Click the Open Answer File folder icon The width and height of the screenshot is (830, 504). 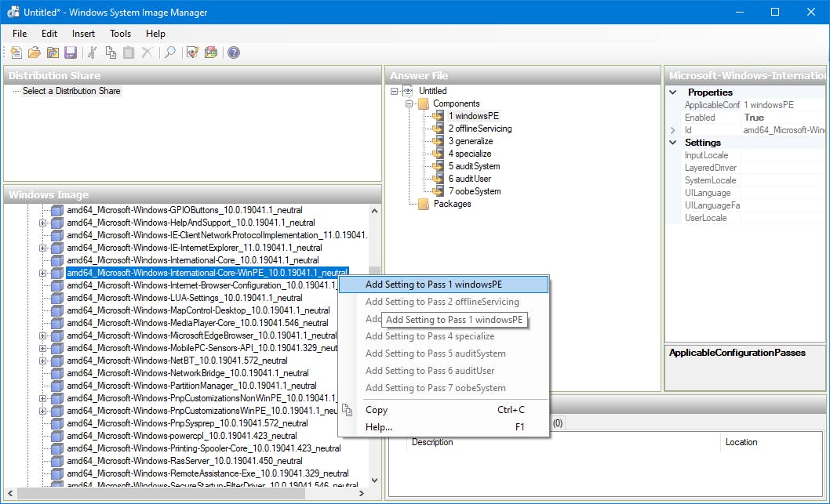click(x=34, y=53)
